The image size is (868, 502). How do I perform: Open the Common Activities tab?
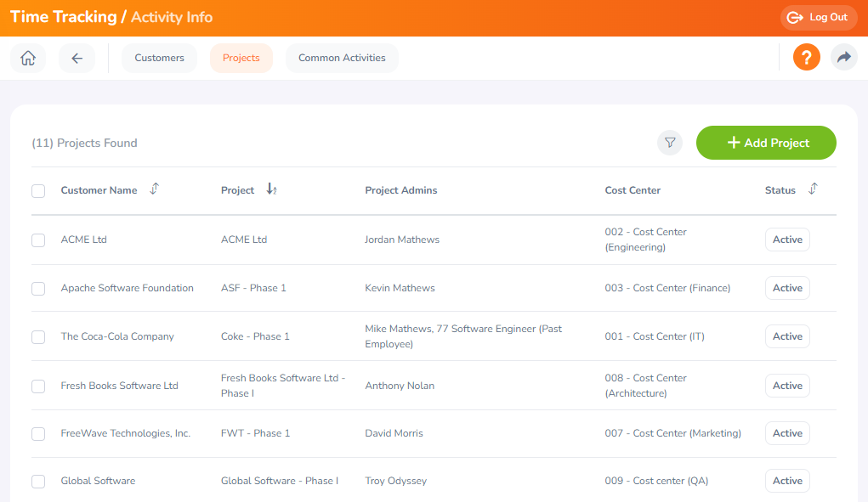(342, 58)
